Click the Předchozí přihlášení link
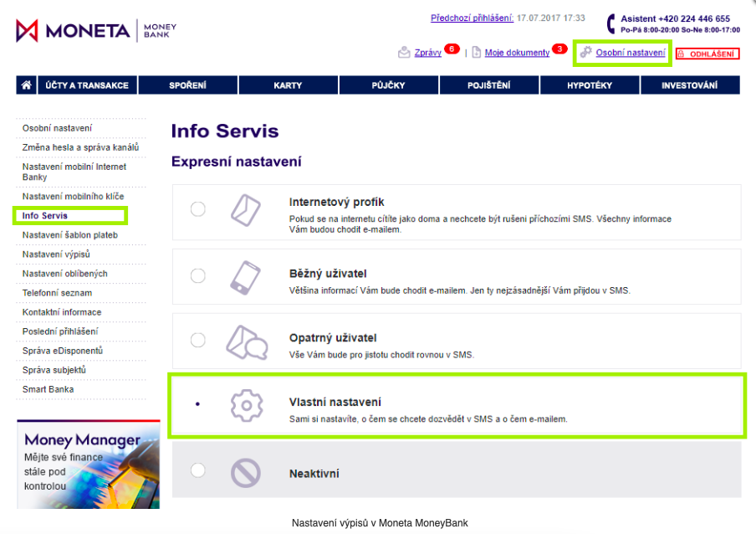This screenshot has width=756, height=534. tap(472, 18)
